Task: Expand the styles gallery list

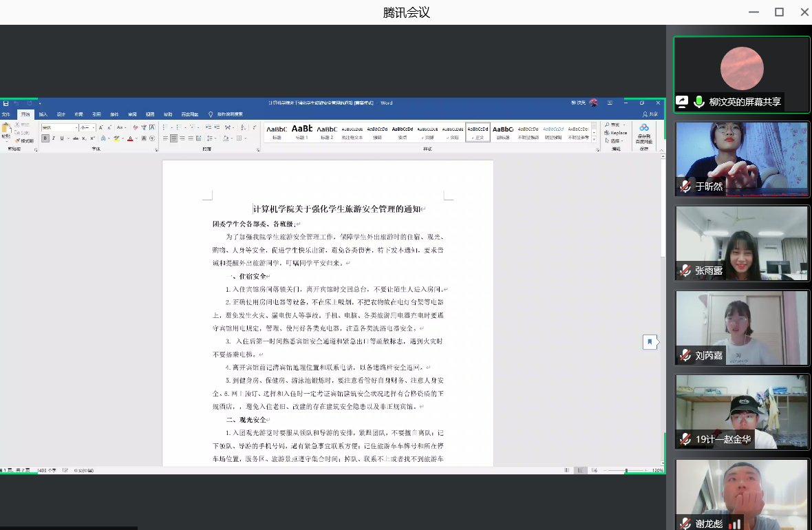Action: (595, 138)
